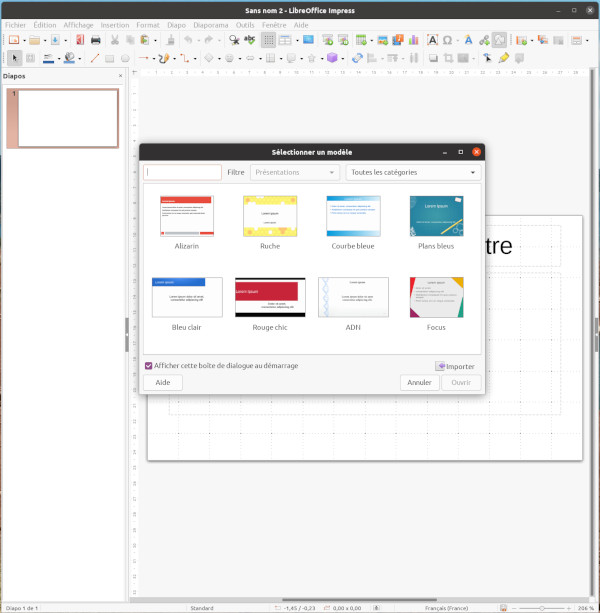Insert audio or video icon
The image size is (600, 613).
pos(398,40)
